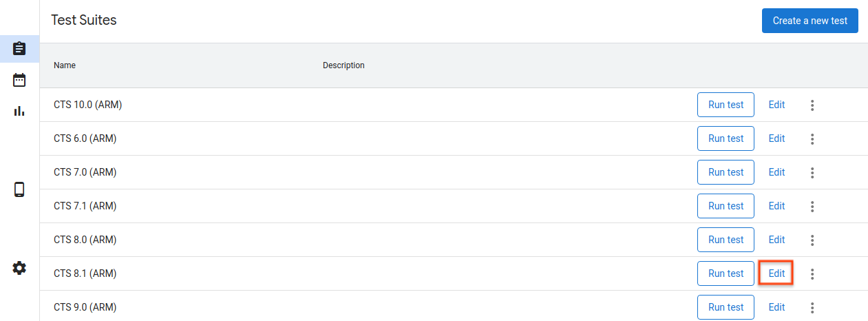Edit the CTS 6.0 (ARM) test suite
The width and height of the screenshot is (868, 321).
776,138
